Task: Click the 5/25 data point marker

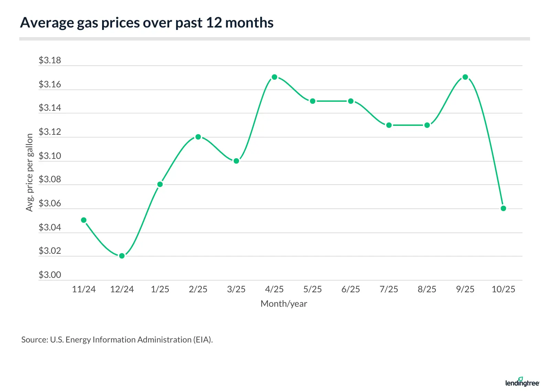Action: [312, 101]
